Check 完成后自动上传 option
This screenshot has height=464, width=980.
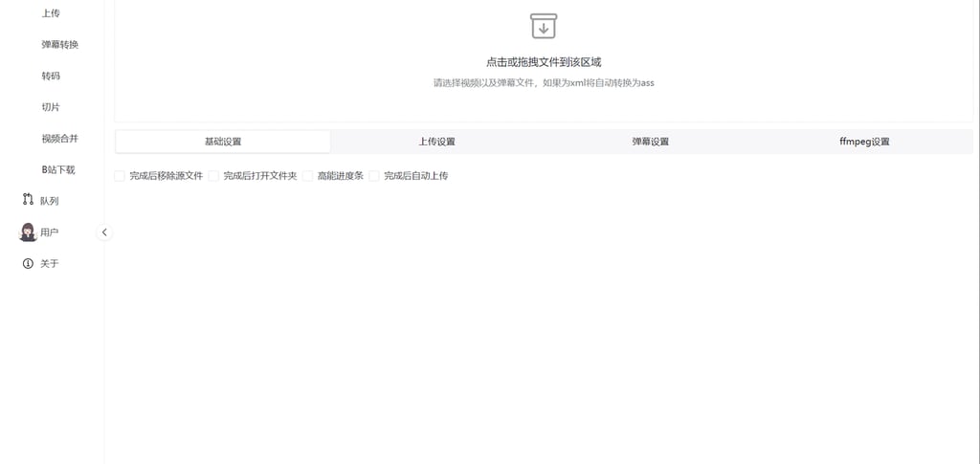374,176
